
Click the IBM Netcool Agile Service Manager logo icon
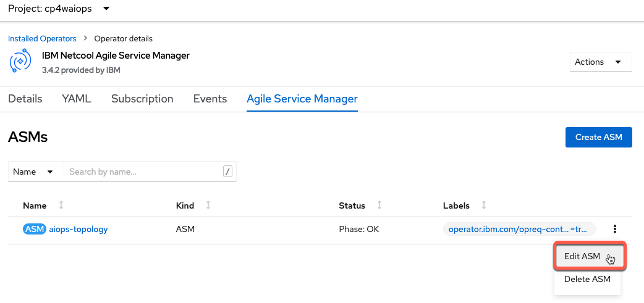pos(20,60)
